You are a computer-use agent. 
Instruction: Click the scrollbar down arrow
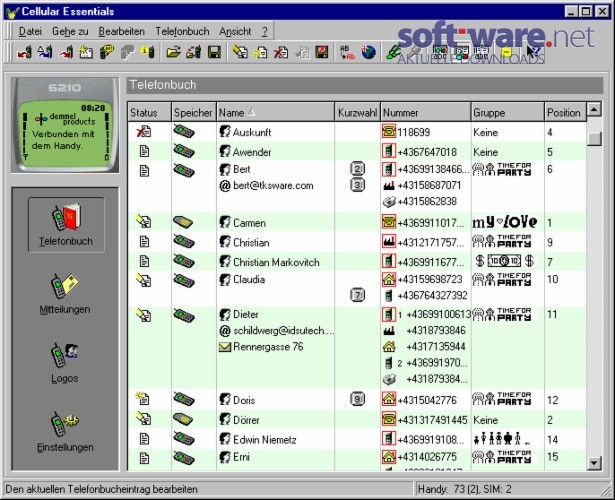[x=594, y=463]
